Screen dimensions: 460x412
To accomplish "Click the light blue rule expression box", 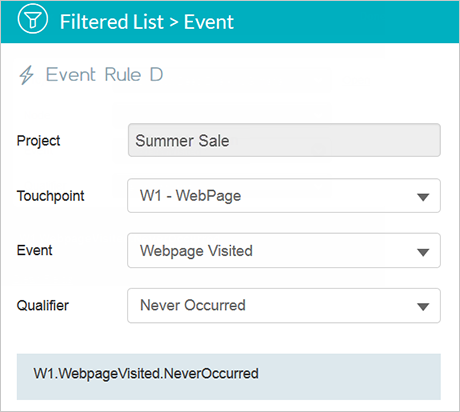I will click(x=229, y=377).
